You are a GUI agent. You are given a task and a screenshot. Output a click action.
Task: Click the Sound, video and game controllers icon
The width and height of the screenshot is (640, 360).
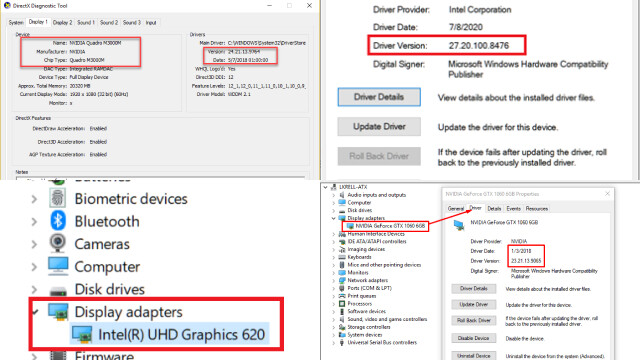coord(342,319)
